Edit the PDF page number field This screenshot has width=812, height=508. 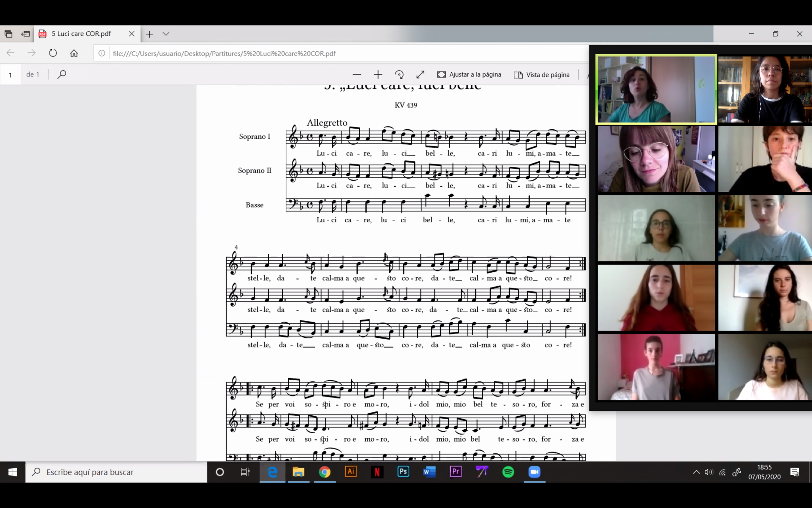[x=10, y=74]
